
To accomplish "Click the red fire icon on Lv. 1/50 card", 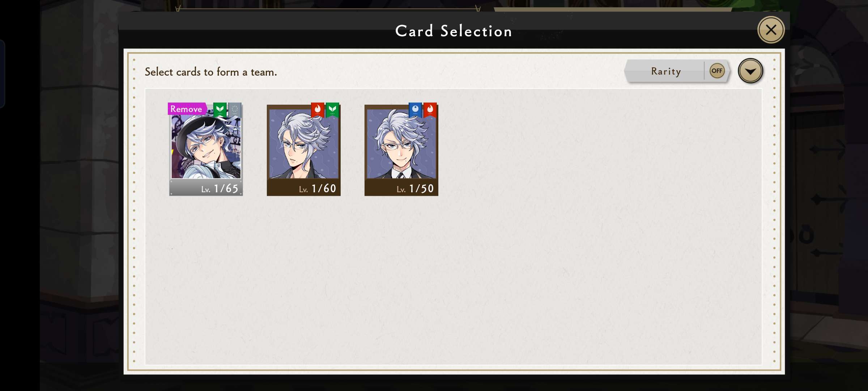I will (430, 110).
